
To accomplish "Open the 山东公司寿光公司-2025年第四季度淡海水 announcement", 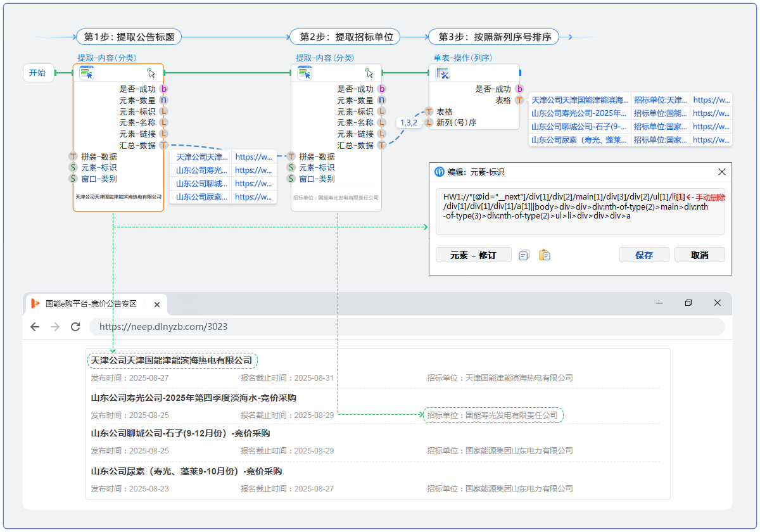I will pos(194,398).
